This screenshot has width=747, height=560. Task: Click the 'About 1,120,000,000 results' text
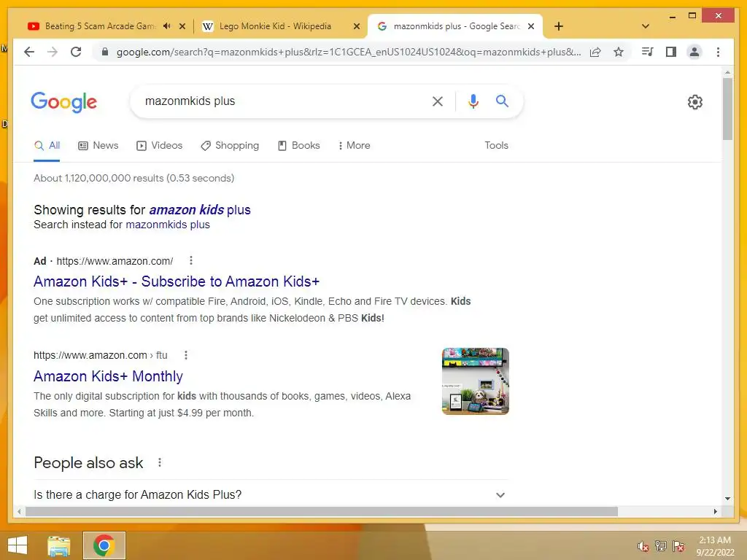coord(134,178)
